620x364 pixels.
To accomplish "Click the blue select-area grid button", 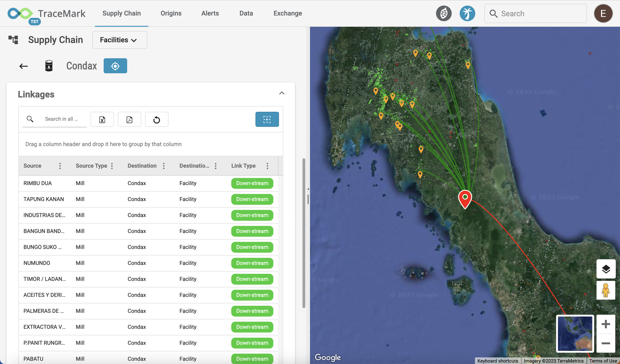I will [x=267, y=119].
